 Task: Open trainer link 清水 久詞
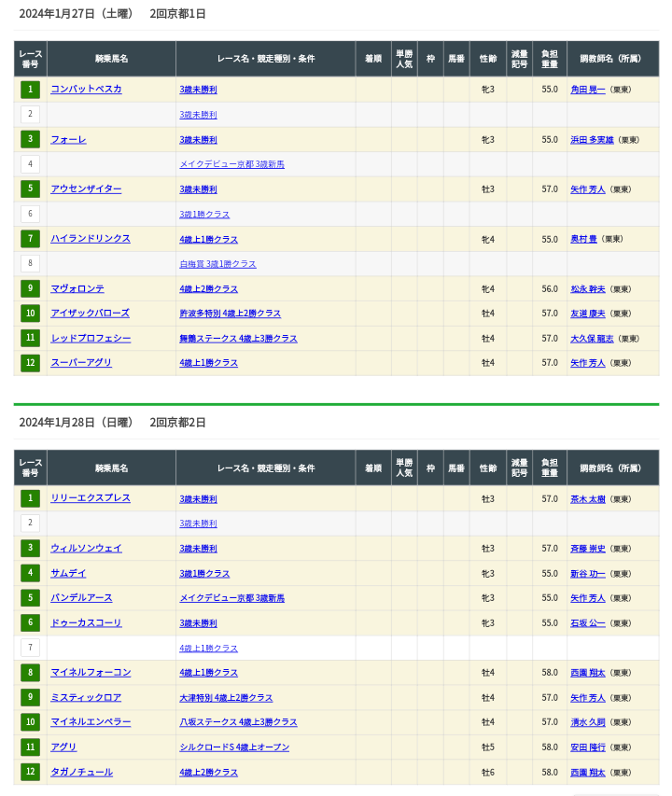[588, 722]
